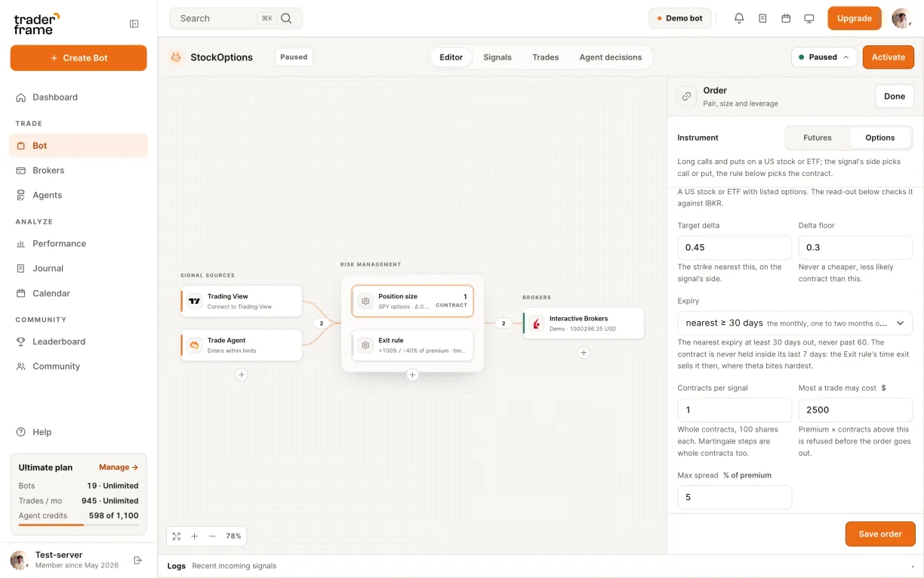Select the Exit rule node
The height and width of the screenshot is (578, 924).
click(x=412, y=345)
